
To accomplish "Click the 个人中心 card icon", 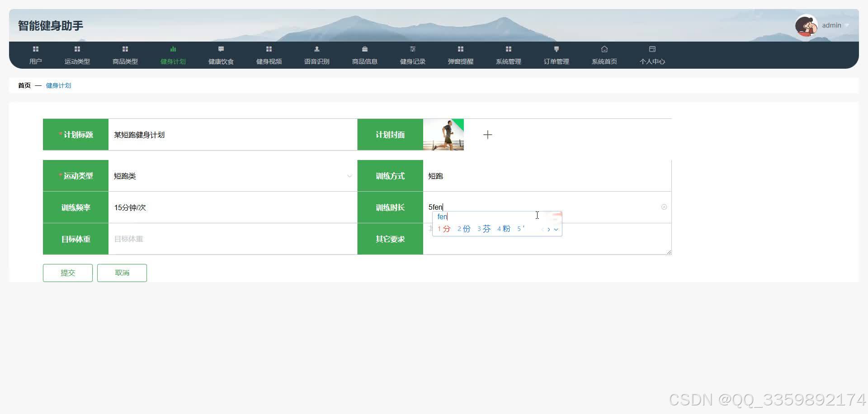I will point(652,49).
